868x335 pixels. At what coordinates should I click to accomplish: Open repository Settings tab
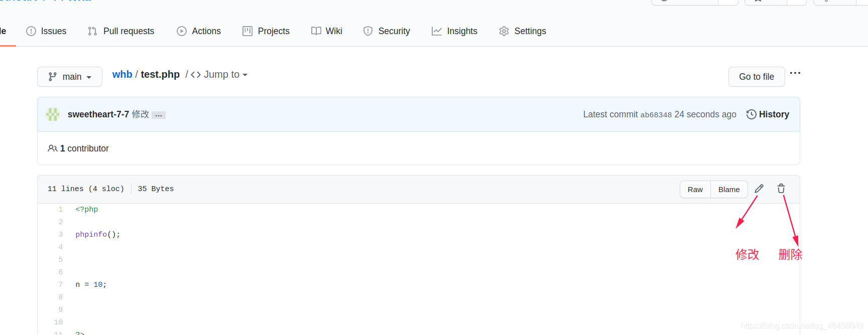tap(523, 31)
